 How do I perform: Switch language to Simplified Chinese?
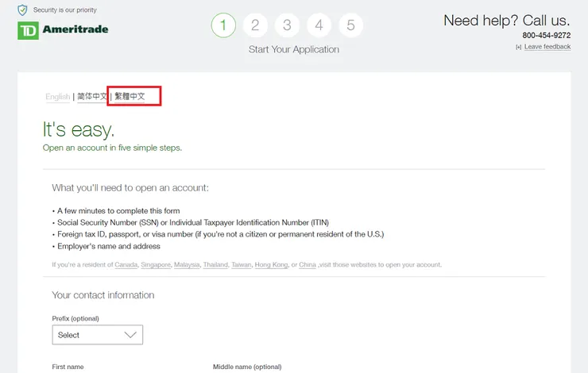(91, 97)
